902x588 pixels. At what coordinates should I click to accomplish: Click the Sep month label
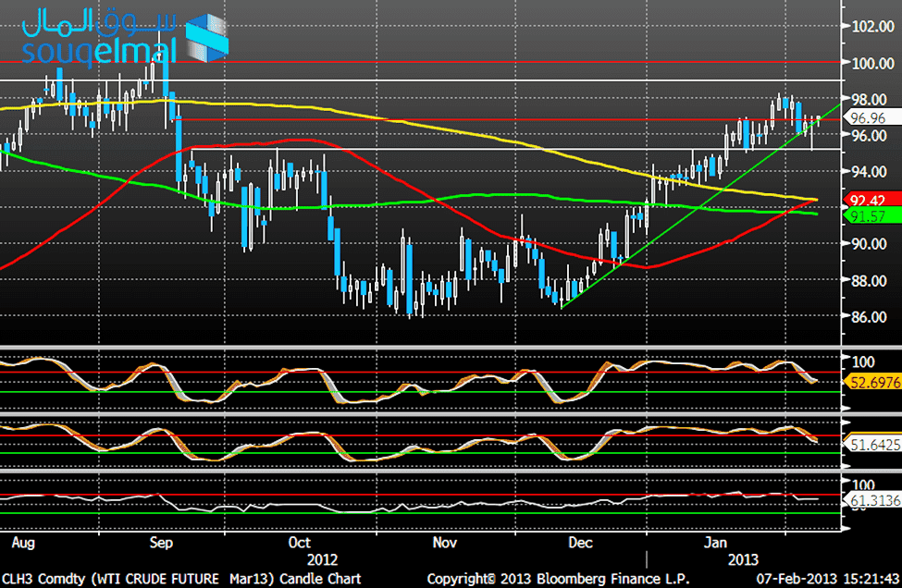click(x=161, y=543)
